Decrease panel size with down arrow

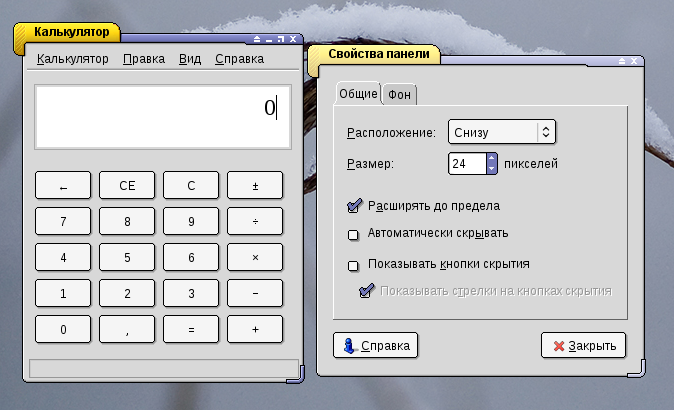tap(492, 169)
